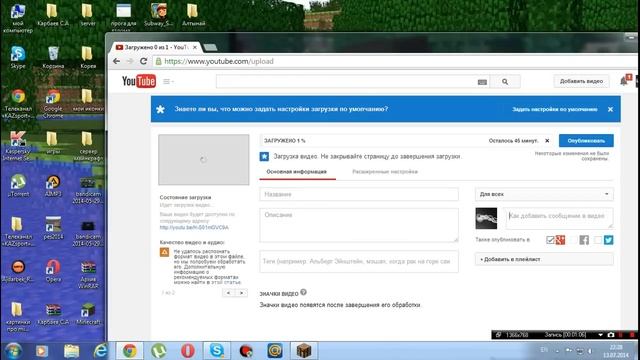The width and height of the screenshot is (640, 360).
Task: Click the orange warning icon
Action: (164, 252)
